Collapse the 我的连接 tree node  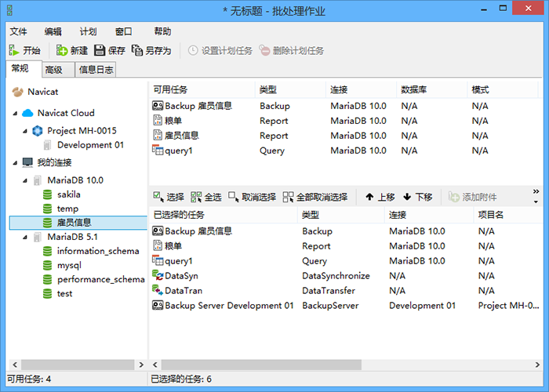[x=16, y=163]
